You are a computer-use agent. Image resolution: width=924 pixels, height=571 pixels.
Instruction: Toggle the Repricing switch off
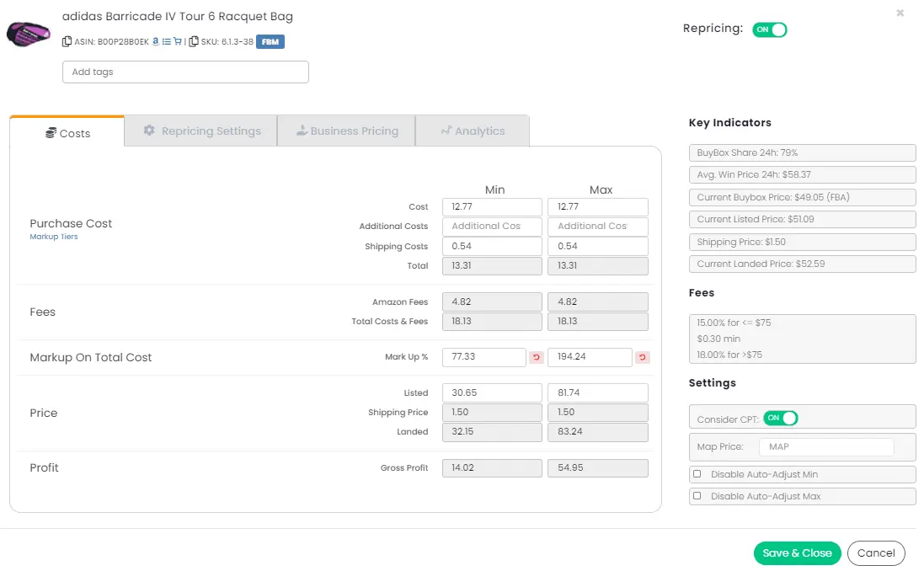770,29
